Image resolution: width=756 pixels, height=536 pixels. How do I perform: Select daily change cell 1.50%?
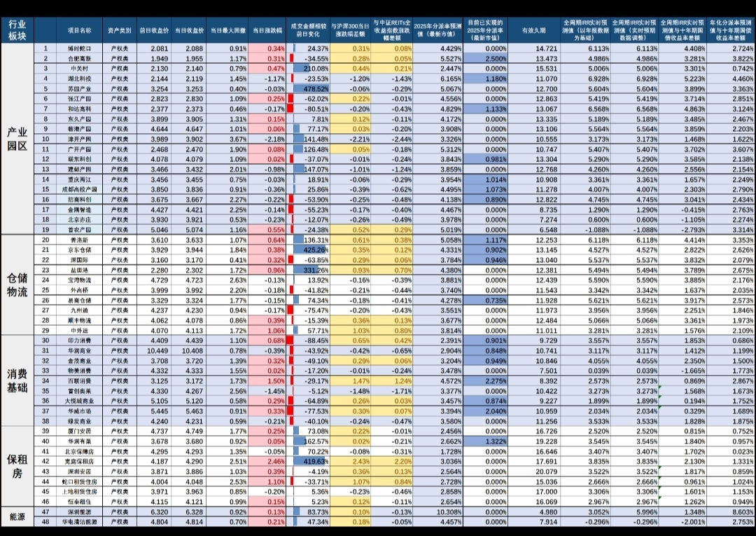click(267, 380)
